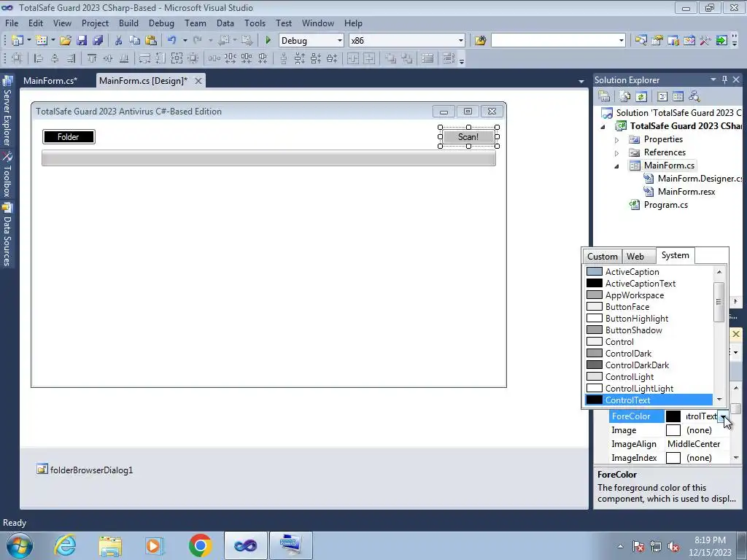The height and width of the screenshot is (560, 747).
Task: Click the Bring to Front icon
Action: click(391, 58)
